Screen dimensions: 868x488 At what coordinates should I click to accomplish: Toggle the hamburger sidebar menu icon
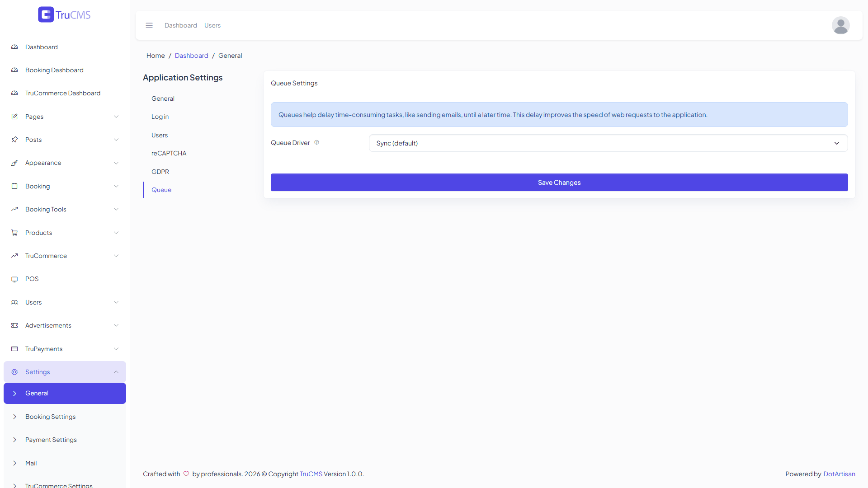pyautogui.click(x=149, y=25)
